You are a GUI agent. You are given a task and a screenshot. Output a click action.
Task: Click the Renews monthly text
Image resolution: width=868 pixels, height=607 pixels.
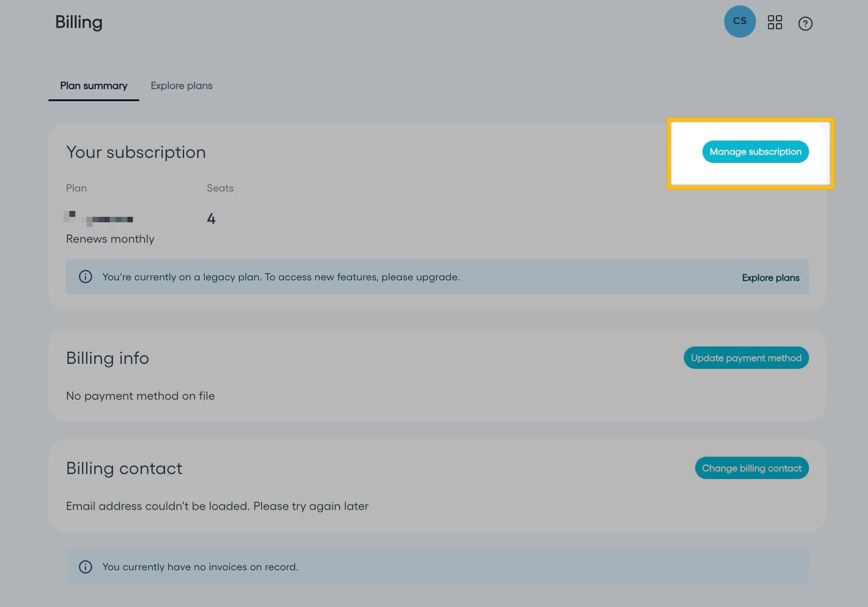110,239
